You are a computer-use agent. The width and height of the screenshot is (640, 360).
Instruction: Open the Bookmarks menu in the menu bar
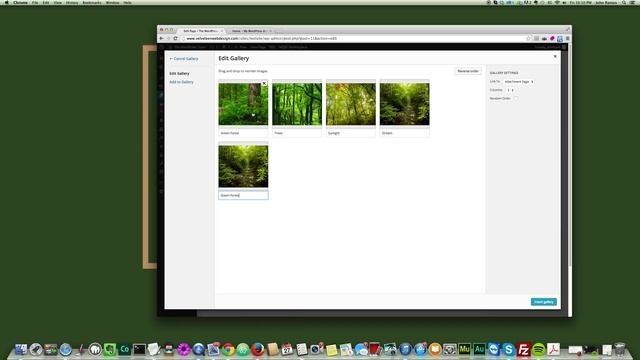point(92,2)
